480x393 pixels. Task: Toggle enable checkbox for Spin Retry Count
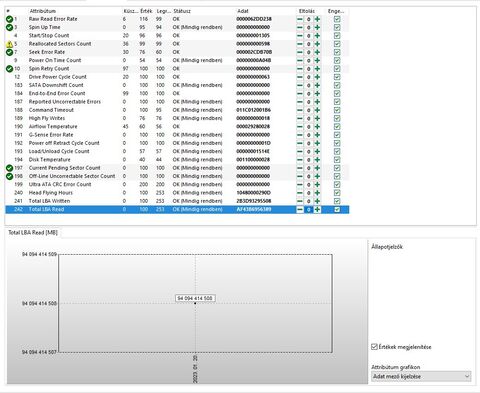[337, 69]
